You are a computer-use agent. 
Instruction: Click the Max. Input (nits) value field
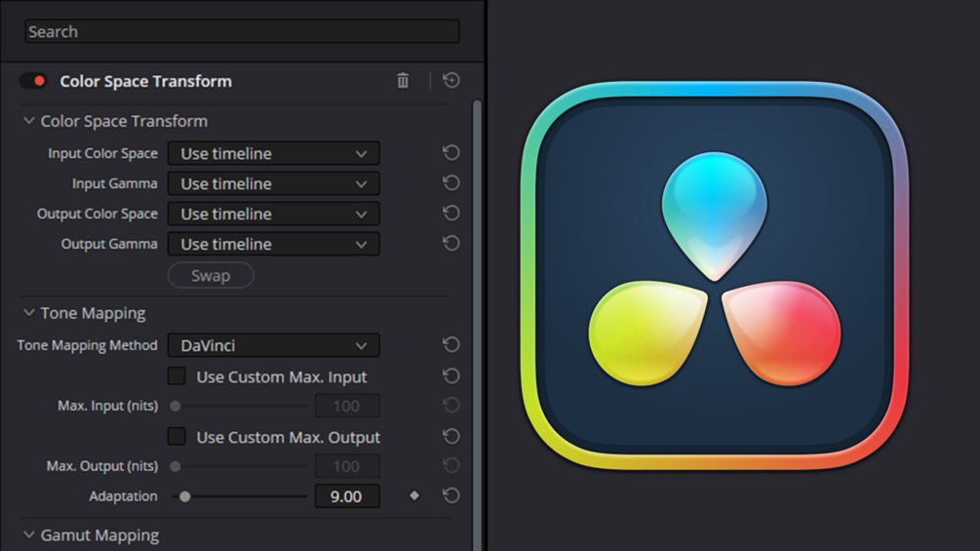coord(347,406)
